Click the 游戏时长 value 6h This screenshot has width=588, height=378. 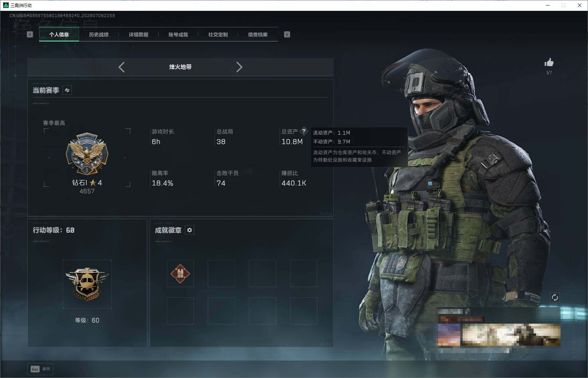(x=156, y=142)
